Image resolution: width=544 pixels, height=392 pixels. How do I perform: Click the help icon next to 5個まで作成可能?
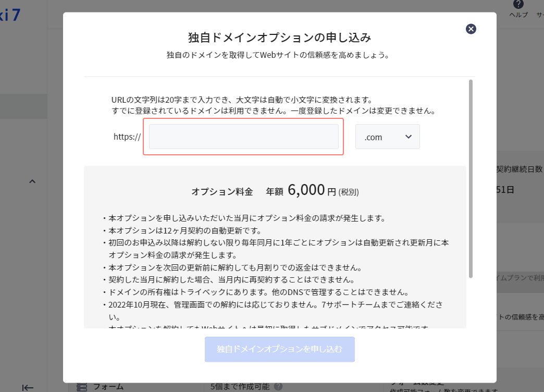click(x=278, y=386)
